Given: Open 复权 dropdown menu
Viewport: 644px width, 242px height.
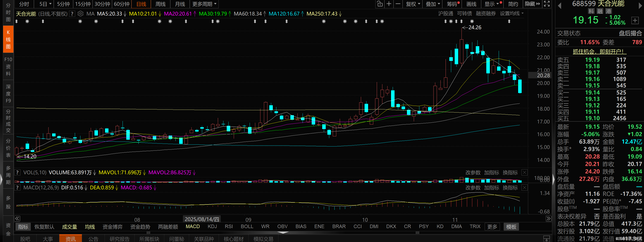Looking at the screenshot, I should click(x=413, y=4).
